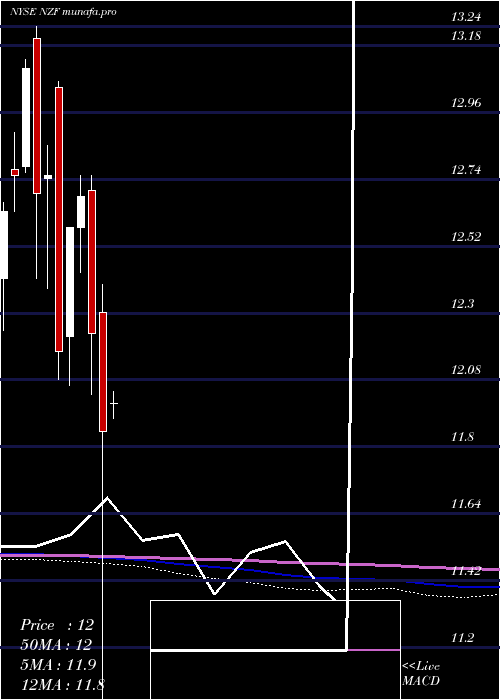Click the 12.08 price axis label
The image size is (500, 700).
pyautogui.click(x=466, y=370)
